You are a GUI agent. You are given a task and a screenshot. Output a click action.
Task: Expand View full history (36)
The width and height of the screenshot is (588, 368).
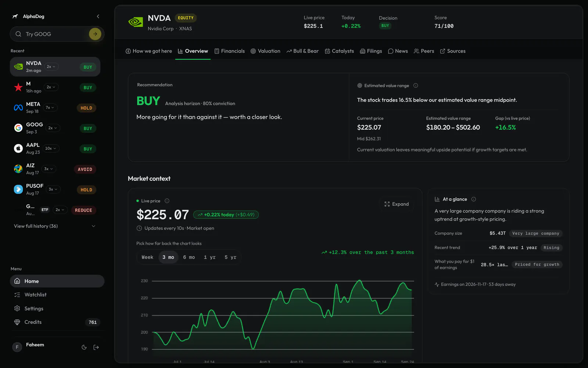click(x=55, y=226)
